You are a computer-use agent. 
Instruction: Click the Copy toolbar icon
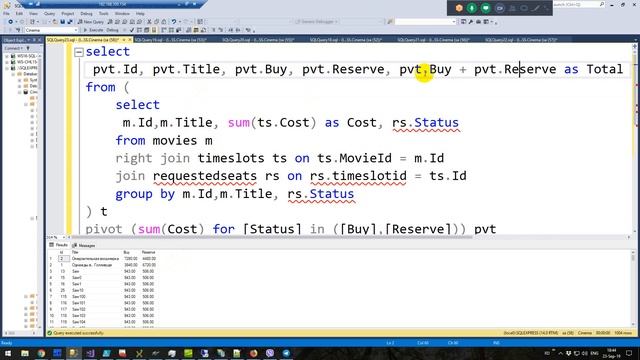[x=156, y=22]
